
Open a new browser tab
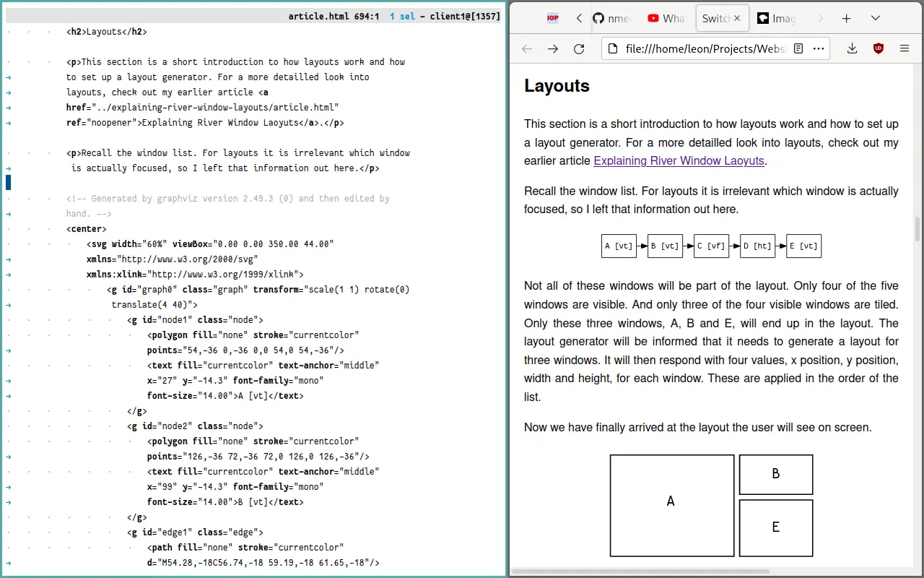[x=847, y=19]
